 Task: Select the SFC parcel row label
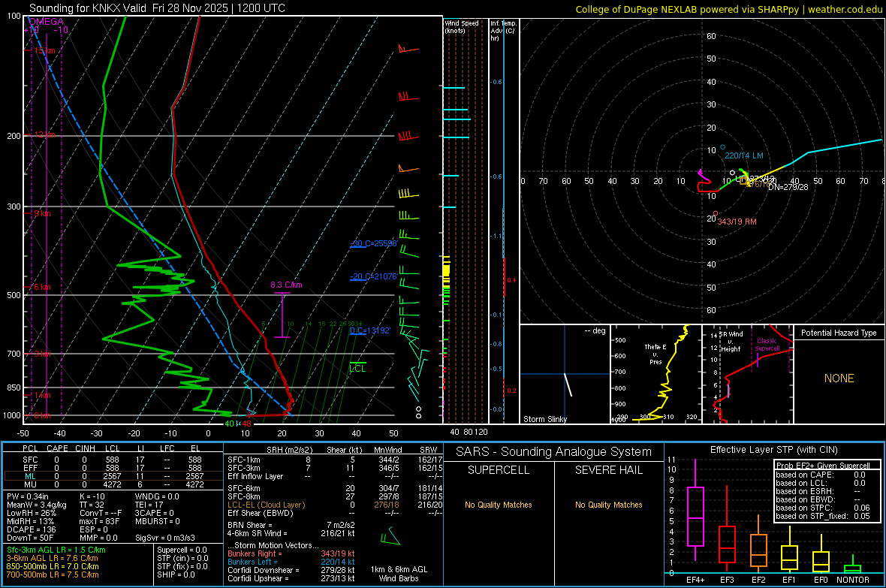[30, 460]
